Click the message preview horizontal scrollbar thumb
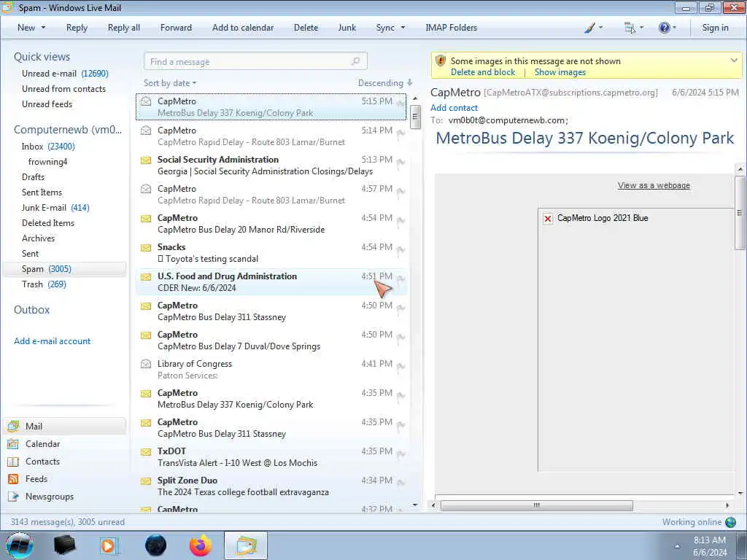 coord(537,505)
